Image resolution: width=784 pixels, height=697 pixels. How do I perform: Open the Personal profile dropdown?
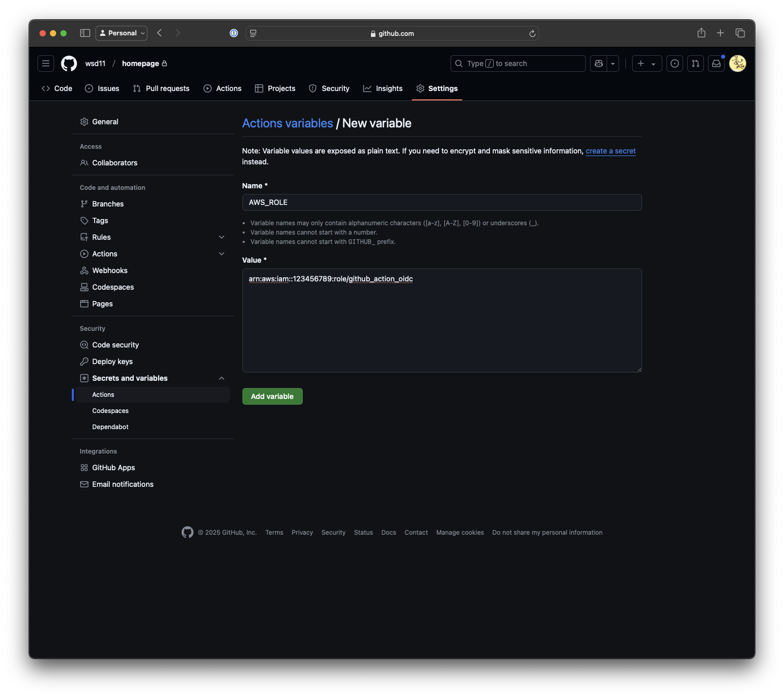coord(122,33)
